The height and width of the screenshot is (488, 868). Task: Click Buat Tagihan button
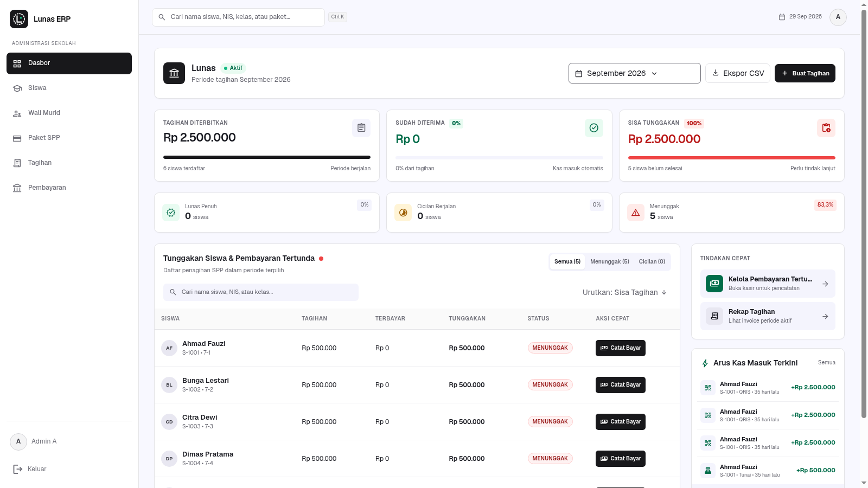(805, 73)
